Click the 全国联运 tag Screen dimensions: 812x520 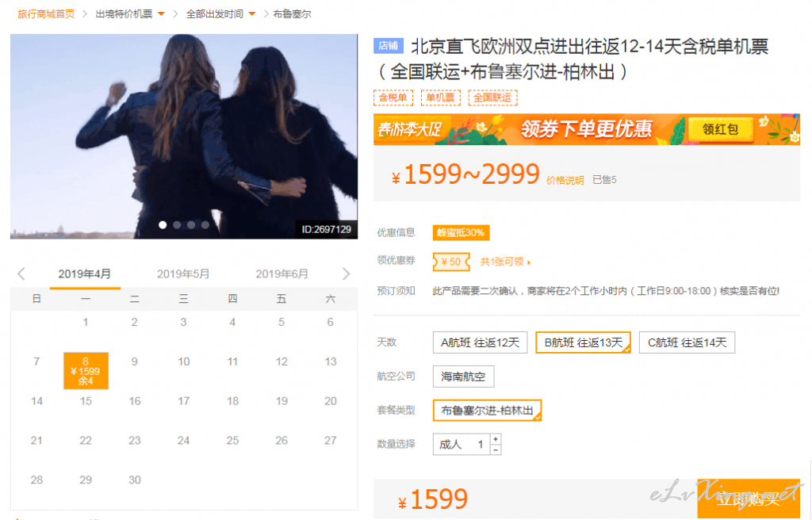(492, 97)
